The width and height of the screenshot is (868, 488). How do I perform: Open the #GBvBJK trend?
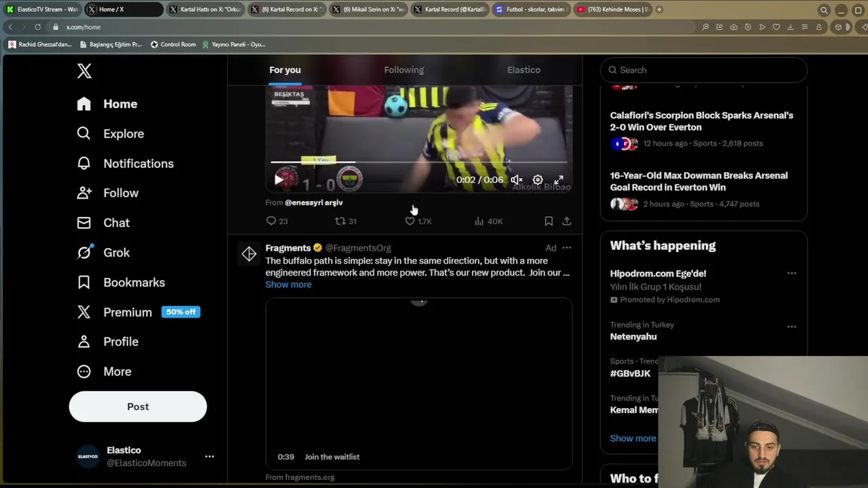[x=630, y=373]
